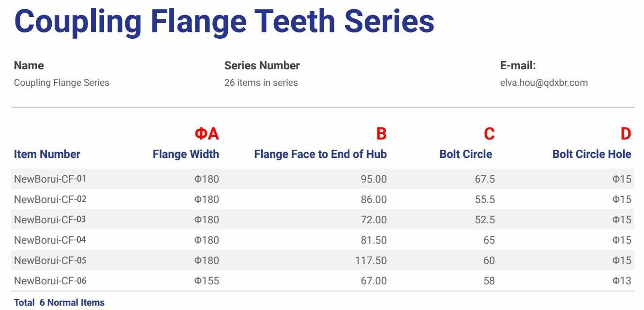
Task: Click the elva.hou@qdxbr.com email address
Action: (544, 83)
